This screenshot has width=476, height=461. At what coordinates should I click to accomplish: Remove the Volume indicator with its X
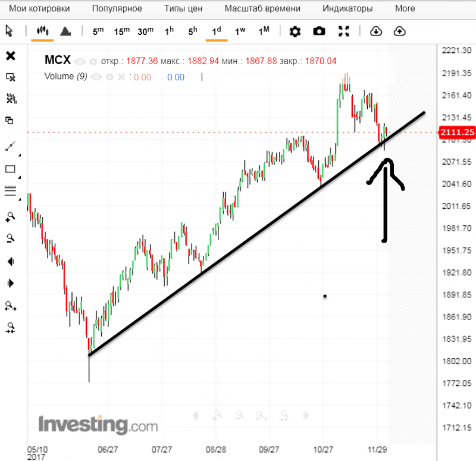pos(121,77)
